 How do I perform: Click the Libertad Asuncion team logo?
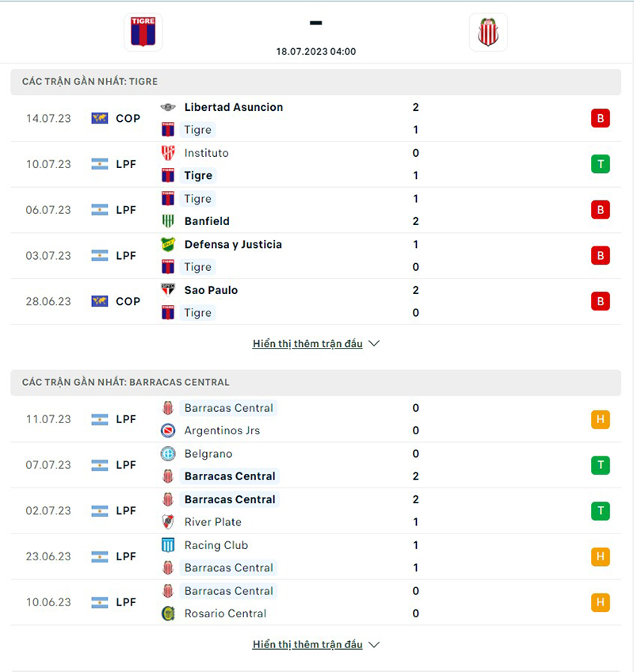coord(168,107)
